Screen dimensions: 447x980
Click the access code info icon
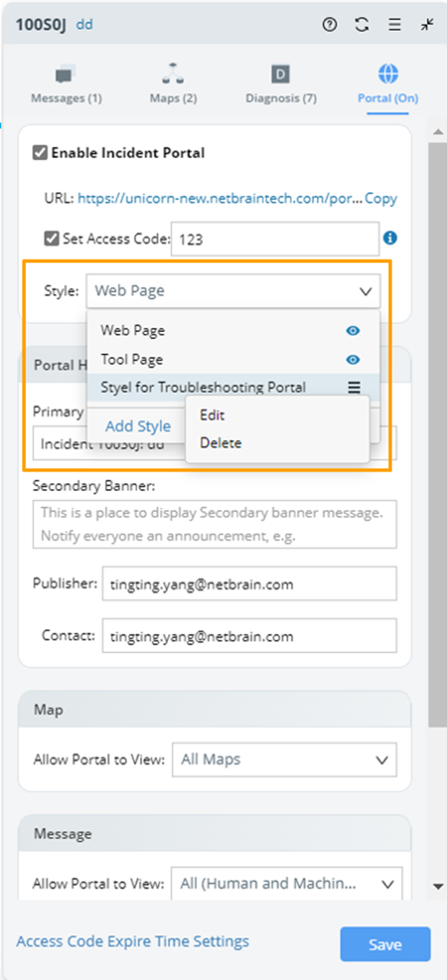pos(390,238)
